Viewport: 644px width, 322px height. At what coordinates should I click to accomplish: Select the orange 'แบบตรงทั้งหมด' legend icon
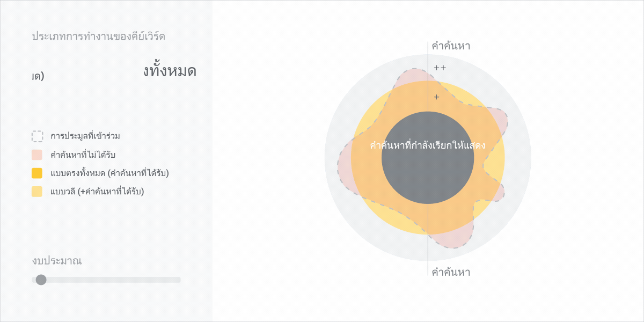tap(37, 173)
